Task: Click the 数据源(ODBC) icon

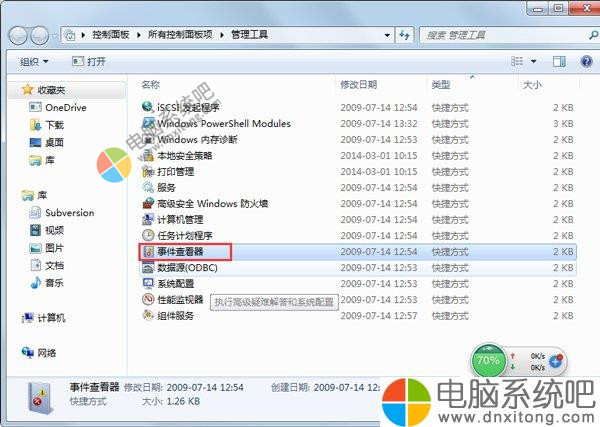Action: click(x=148, y=267)
